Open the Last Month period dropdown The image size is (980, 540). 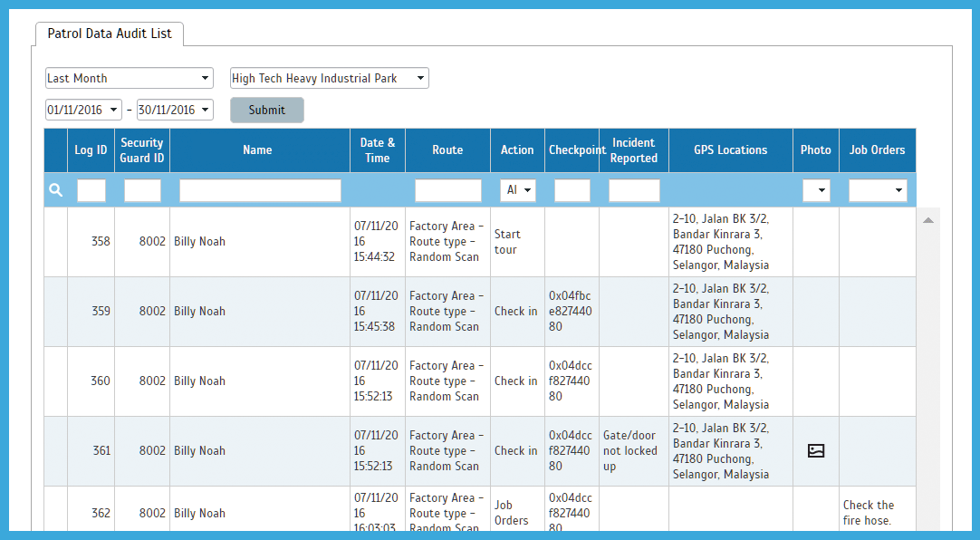pos(130,78)
